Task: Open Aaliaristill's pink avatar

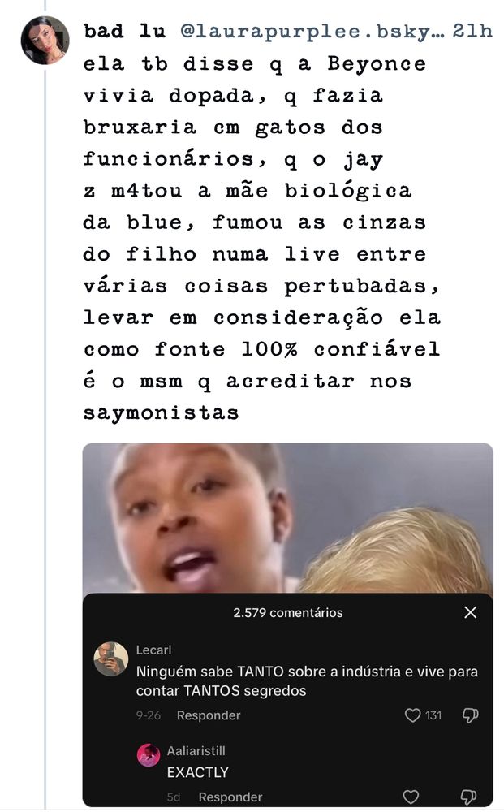Action: [x=149, y=755]
